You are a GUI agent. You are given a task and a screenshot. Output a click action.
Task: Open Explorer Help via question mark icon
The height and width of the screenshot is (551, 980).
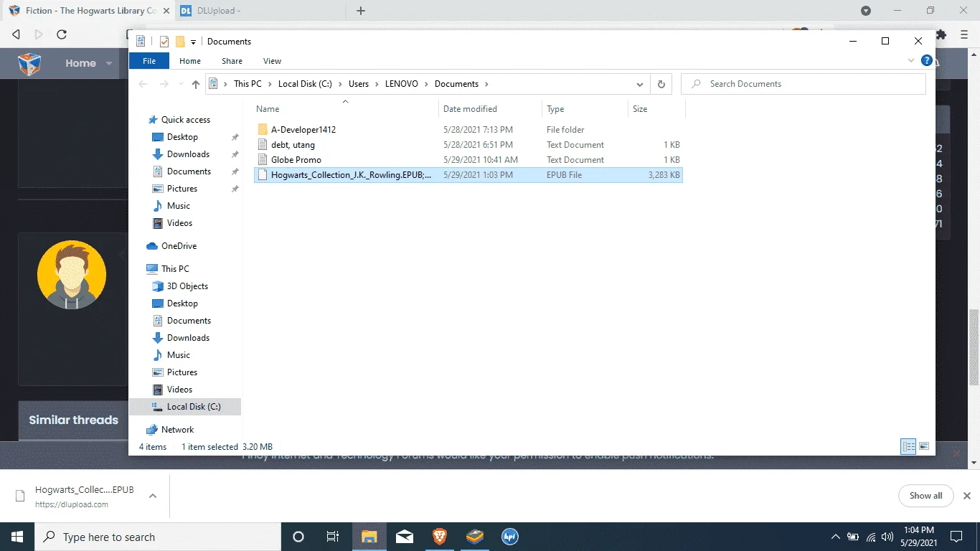point(926,61)
